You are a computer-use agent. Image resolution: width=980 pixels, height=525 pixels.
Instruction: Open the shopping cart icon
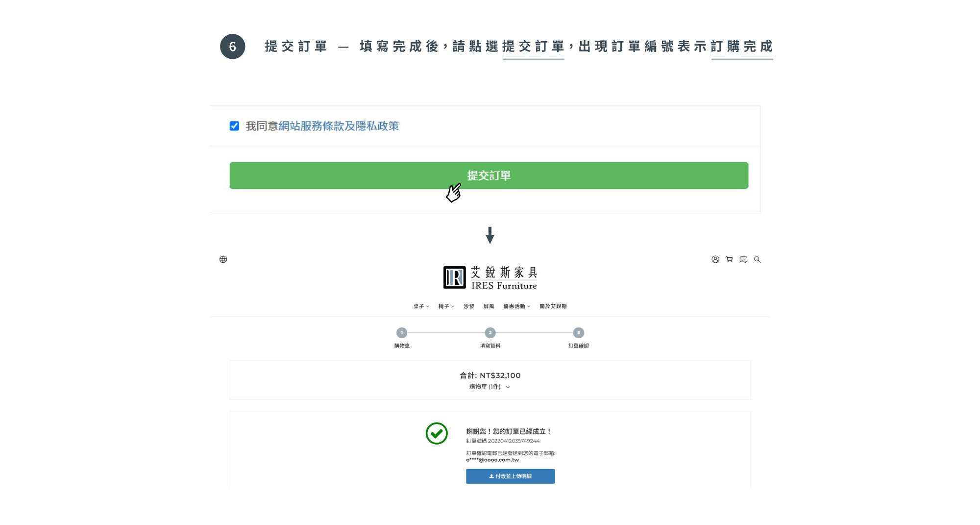pyautogui.click(x=729, y=259)
